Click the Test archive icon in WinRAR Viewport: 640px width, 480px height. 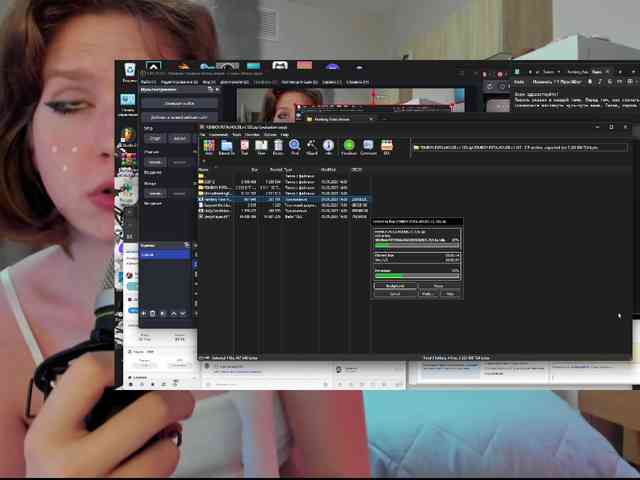pos(244,146)
